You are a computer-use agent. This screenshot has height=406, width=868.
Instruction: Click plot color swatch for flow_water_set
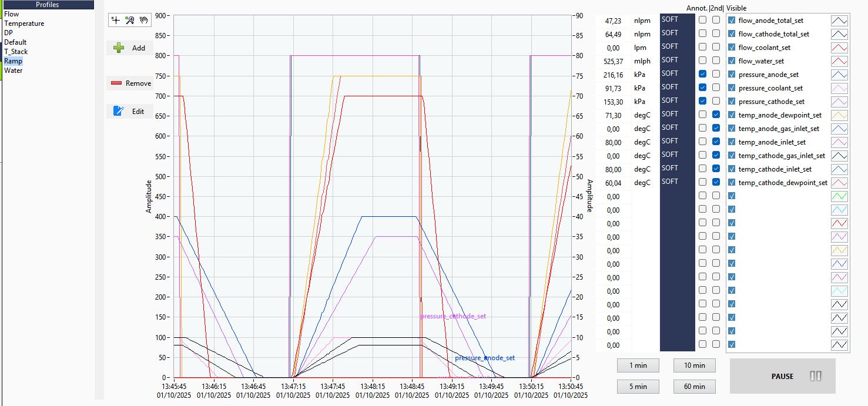pos(839,61)
